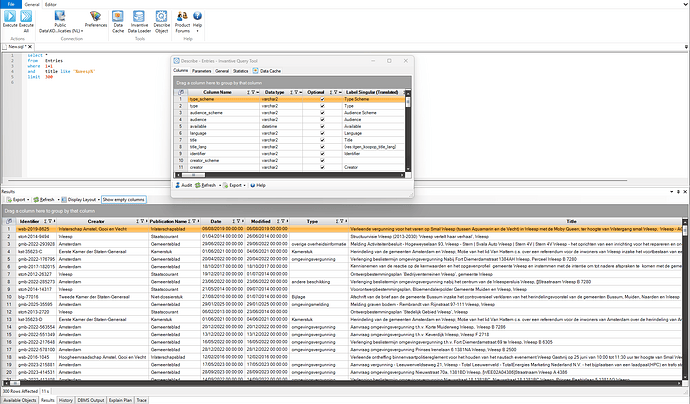Viewport: 690px width, 404px height.
Task: Click the column chooser icon in the Results grid corner
Action: (x=9, y=221)
